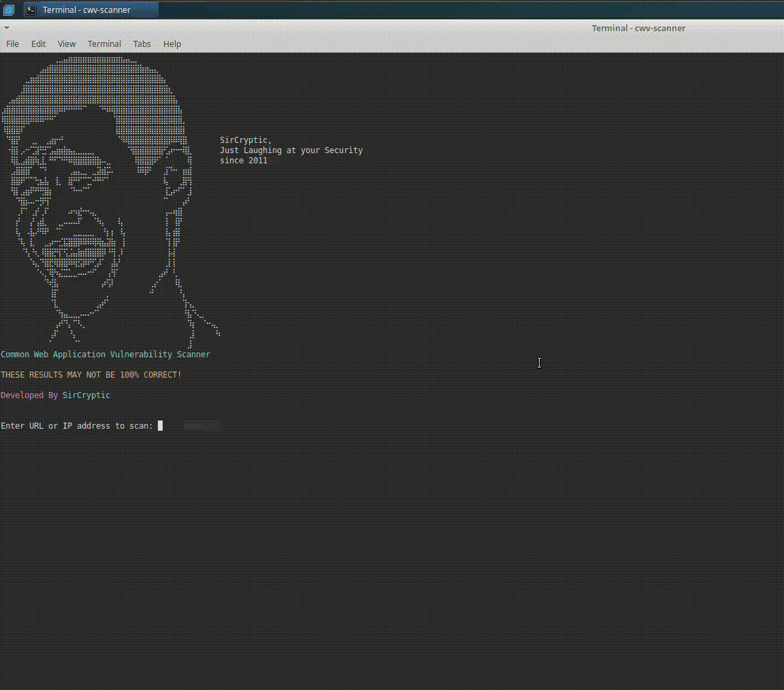Open the window menu arrow in title bar
The image size is (784, 690).
tap(7, 28)
